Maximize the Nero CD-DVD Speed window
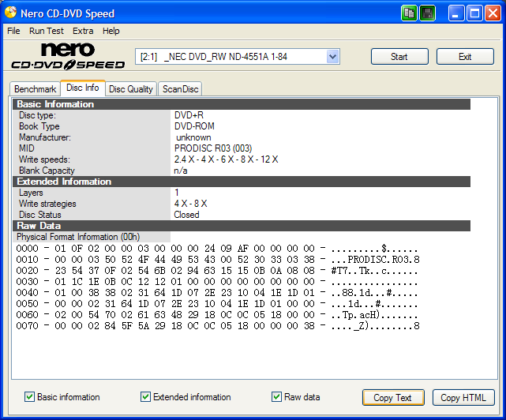The width and height of the screenshot is (506, 420). [x=474, y=13]
